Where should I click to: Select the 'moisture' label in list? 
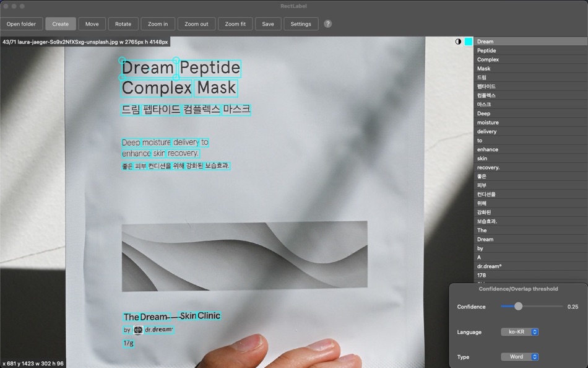pyautogui.click(x=530, y=123)
